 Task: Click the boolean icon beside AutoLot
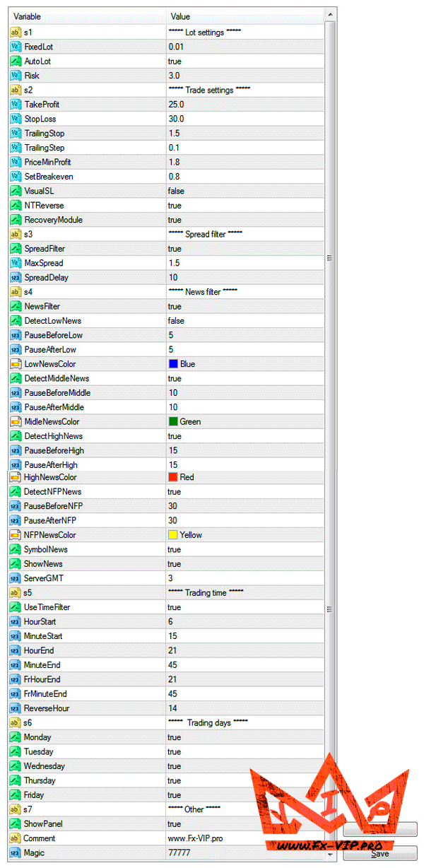pos(16,61)
